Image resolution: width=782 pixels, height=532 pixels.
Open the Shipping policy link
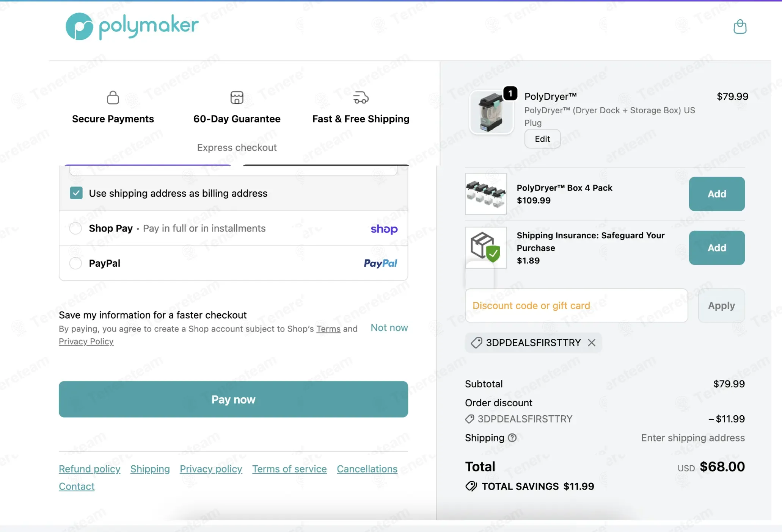[x=150, y=469]
